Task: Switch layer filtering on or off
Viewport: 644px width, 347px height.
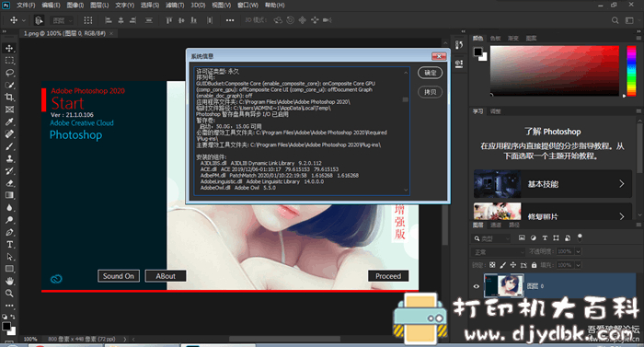Action: point(580,237)
